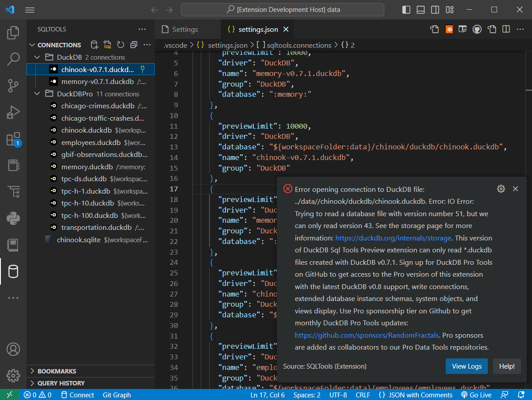Open the Python view in activity bar
This screenshot has height=400, width=532.
pyautogui.click(x=13, y=218)
